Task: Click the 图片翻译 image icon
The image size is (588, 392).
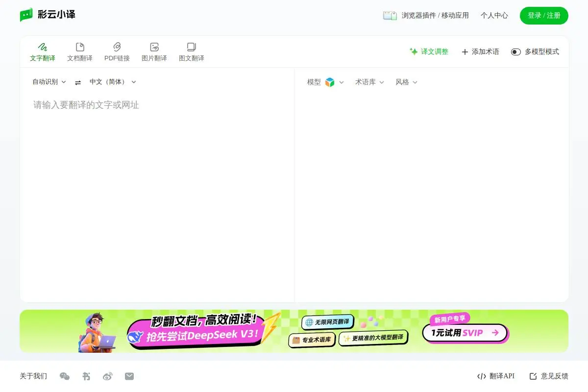Action: click(154, 47)
